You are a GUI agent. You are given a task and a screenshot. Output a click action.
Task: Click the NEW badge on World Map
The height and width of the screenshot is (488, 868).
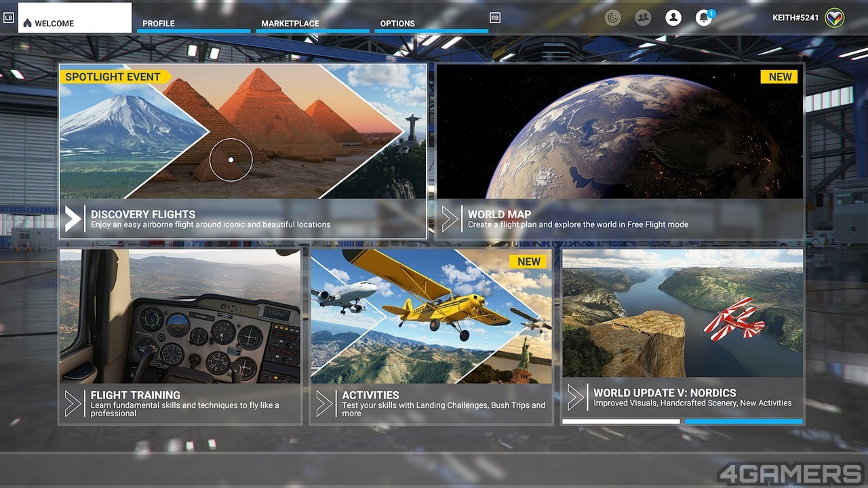point(780,77)
